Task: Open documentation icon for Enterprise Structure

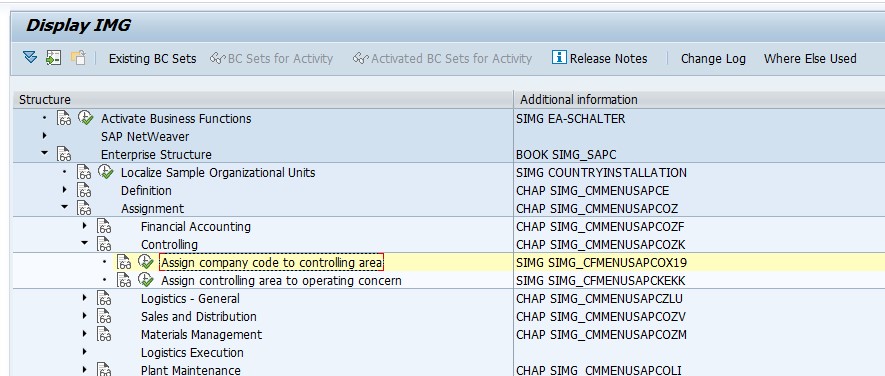Action: pos(64,155)
